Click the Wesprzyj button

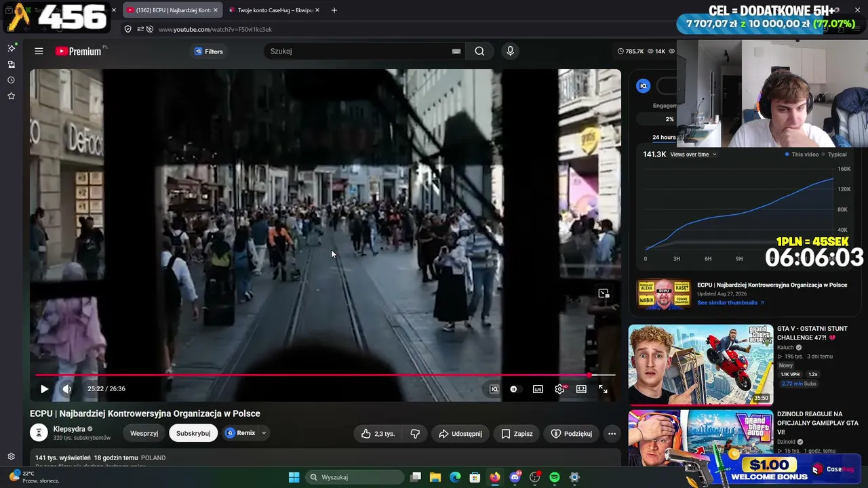144,433
